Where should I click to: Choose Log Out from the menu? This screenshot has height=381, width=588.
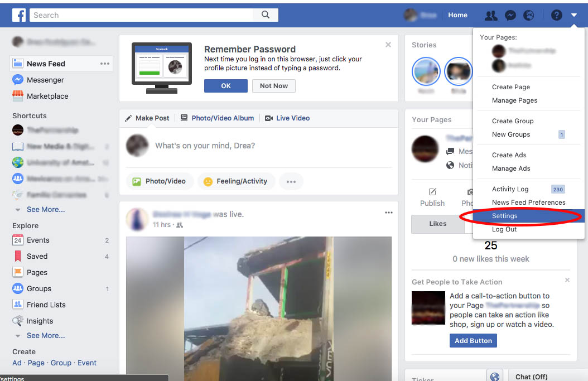pos(528,229)
